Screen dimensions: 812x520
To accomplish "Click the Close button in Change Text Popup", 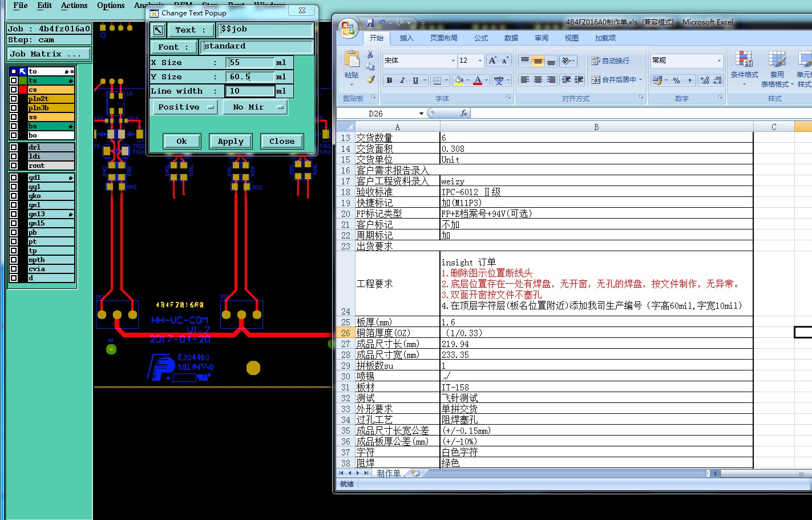I will click(x=282, y=141).
